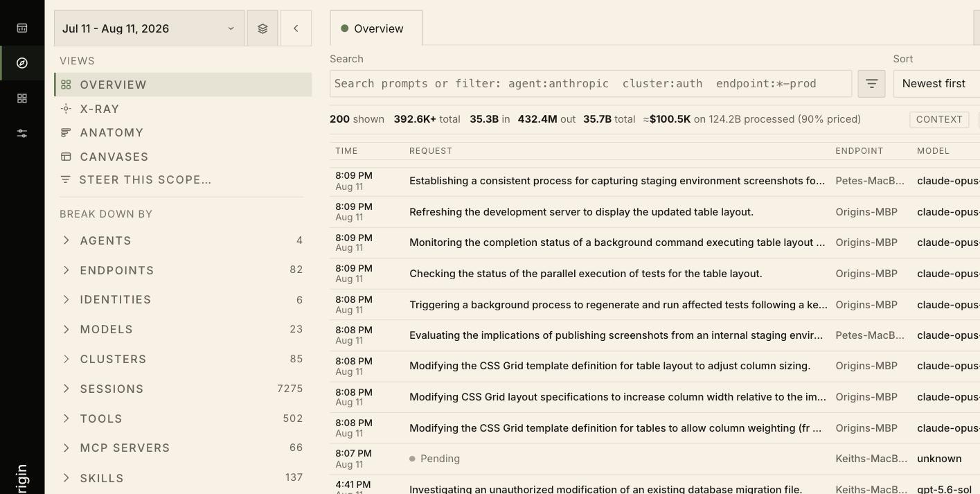This screenshot has width=980, height=494.
Task: Click the REQUEST column header
Action: tap(431, 151)
